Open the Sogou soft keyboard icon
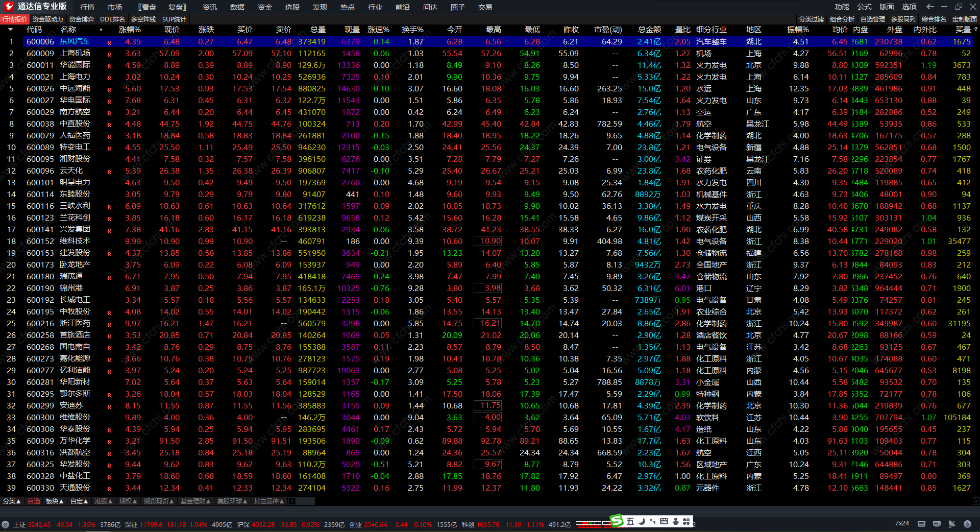Image resolution: width=980 pixels, height=532 pixels. [664, 521]
